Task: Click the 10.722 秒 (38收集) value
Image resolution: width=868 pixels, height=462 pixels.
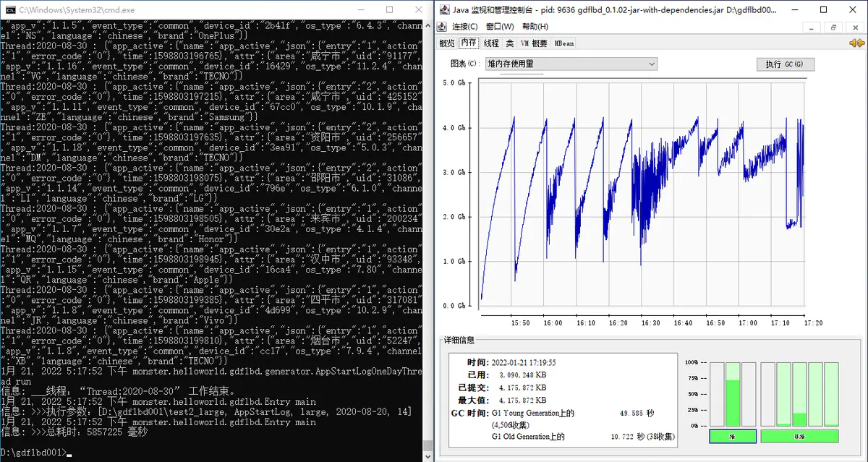Action: click(x=644, y=437)
